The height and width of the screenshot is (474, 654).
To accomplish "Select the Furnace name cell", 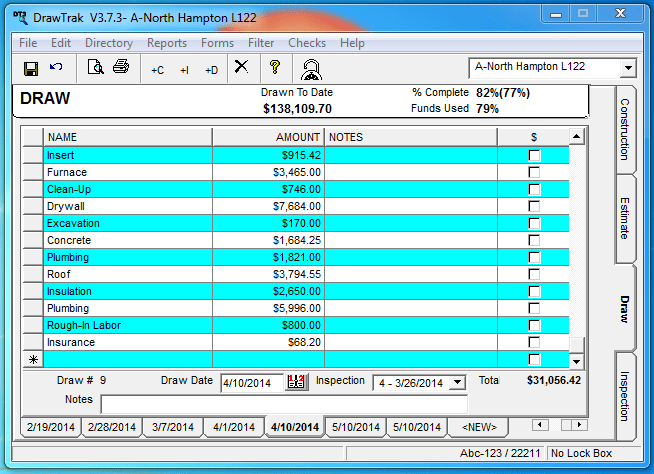I will (x=128, y=172).
